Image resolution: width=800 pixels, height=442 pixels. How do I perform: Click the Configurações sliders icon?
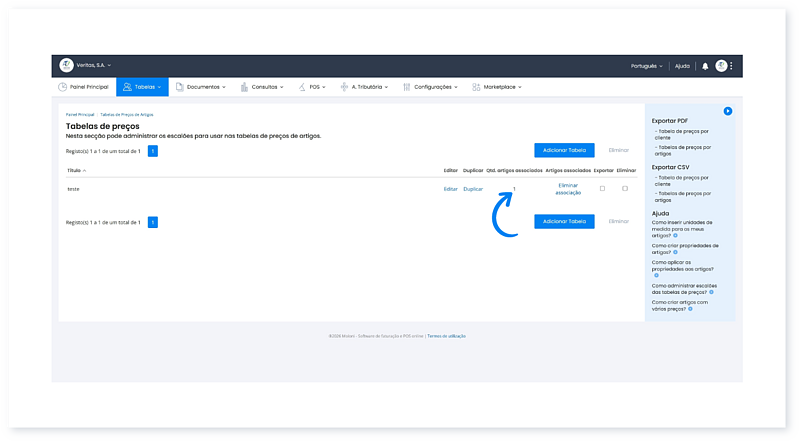click(x=407, y=87)
